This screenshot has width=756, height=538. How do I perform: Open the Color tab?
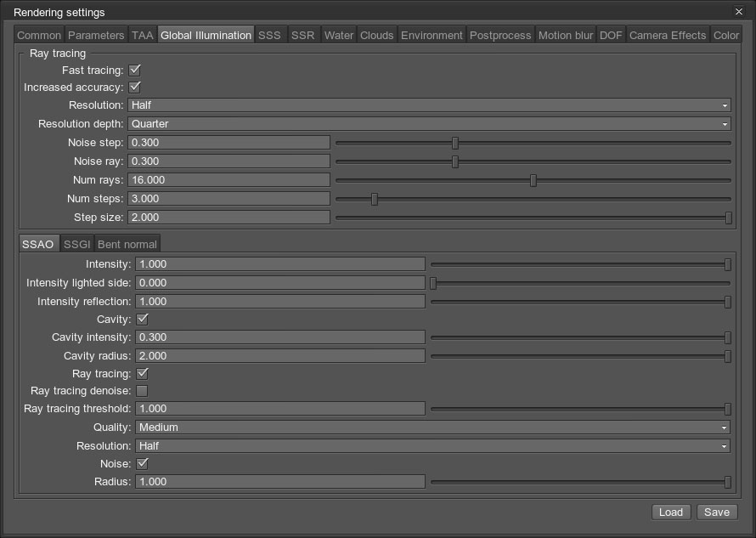tap(725, 35)
